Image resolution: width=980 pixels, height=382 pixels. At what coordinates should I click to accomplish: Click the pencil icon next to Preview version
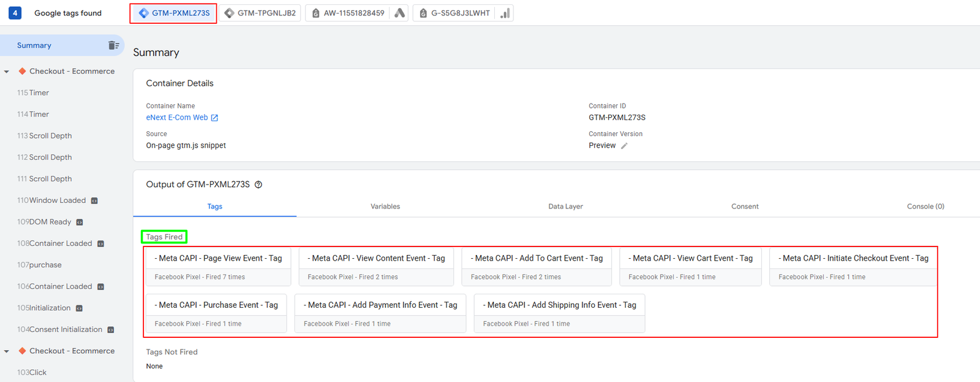click(x=624, y=146)
